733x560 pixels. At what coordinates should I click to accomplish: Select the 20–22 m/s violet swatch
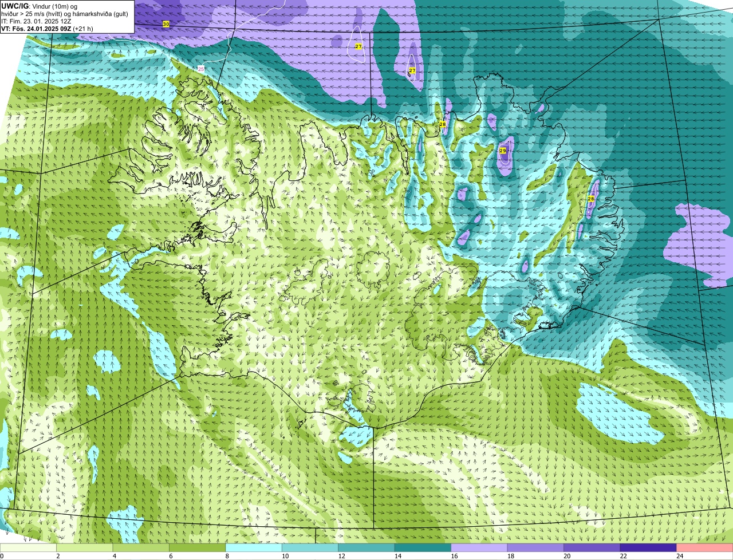coord(592,547)
